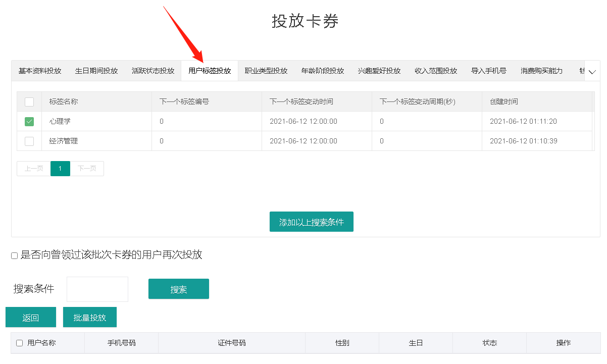Click the 批量投放 button
The image size is (607, 364).
[x=90, y=318]
